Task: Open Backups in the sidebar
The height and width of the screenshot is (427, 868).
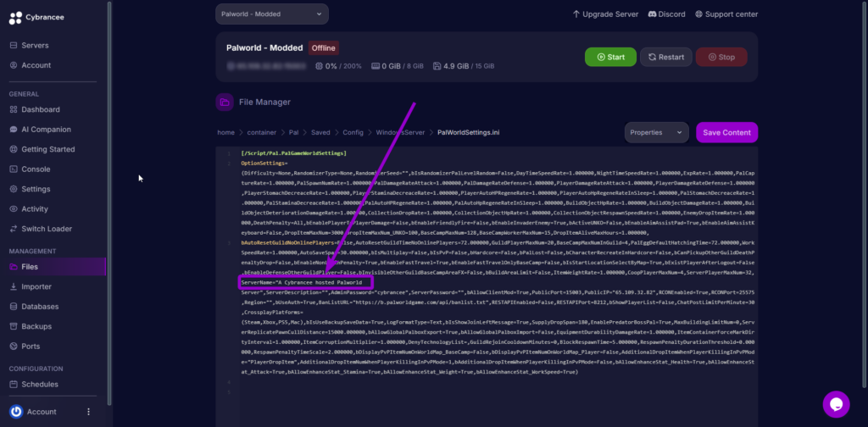Action: click(x=36, y=326)
